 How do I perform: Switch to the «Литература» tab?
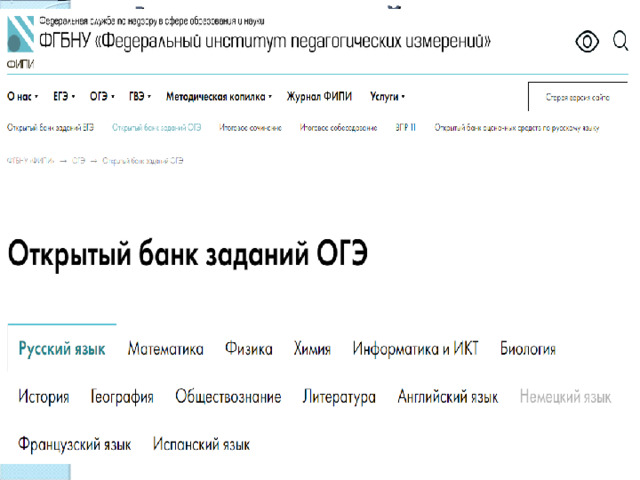click(339, 397)
